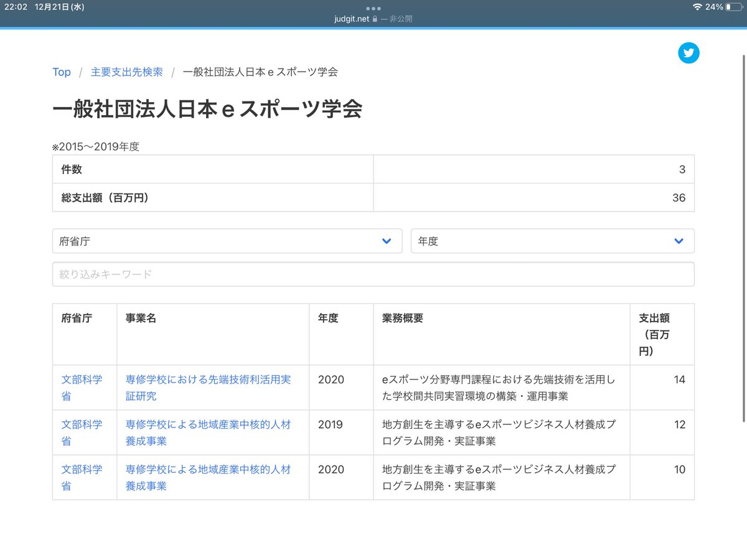Tap the multitasking dots at the top center
This screenshot has height=560, width=747.
pos(373,8)
